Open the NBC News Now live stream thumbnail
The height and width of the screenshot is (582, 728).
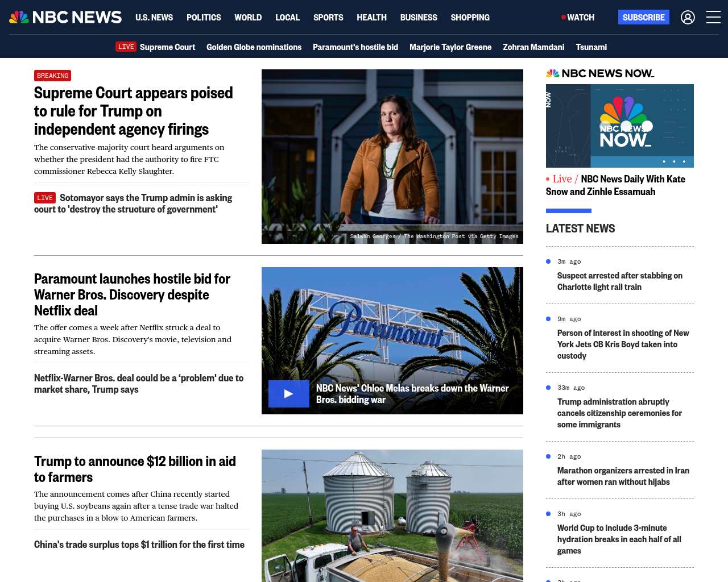pyautogui.click(x=619, y=126)
